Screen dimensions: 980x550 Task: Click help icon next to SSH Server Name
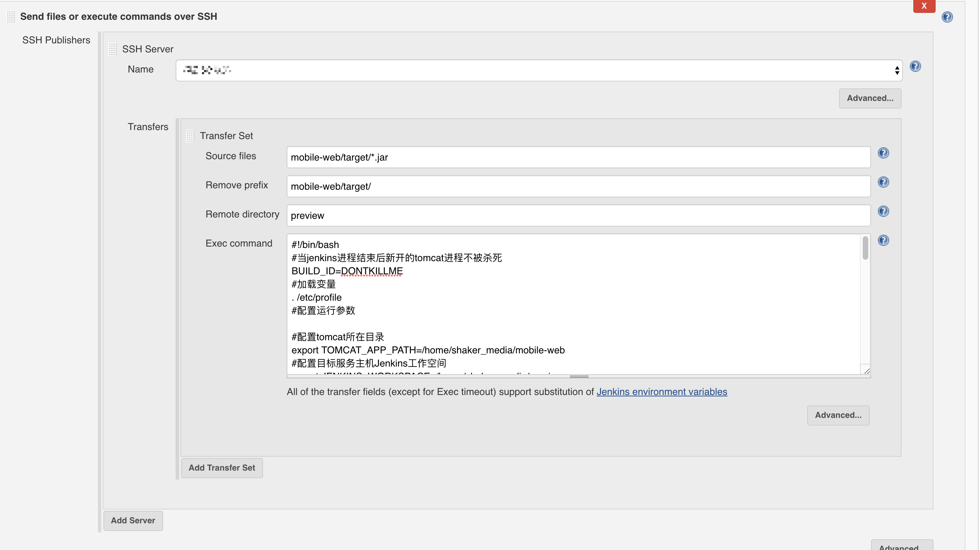tap(915, 67)
